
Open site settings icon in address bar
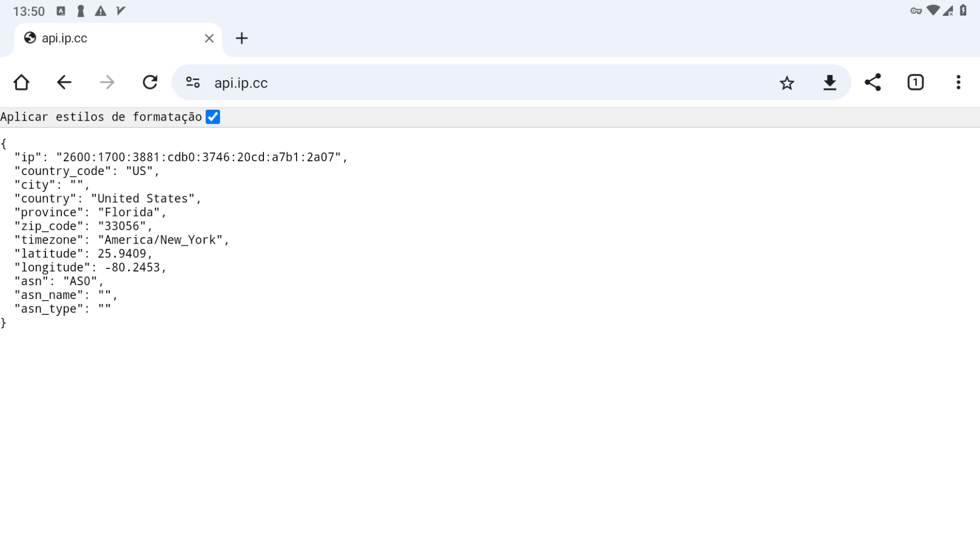pos(193,83)
